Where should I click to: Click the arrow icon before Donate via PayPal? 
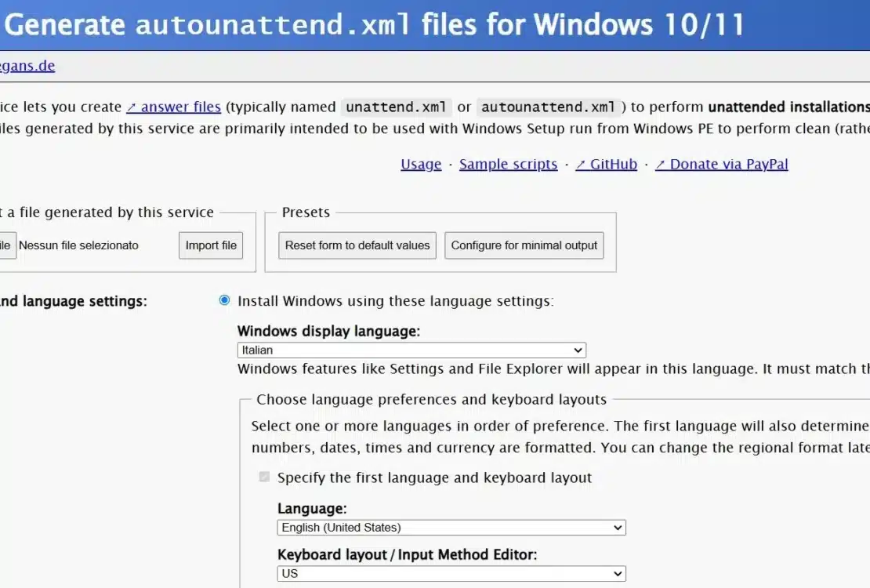tap(661, 164)
